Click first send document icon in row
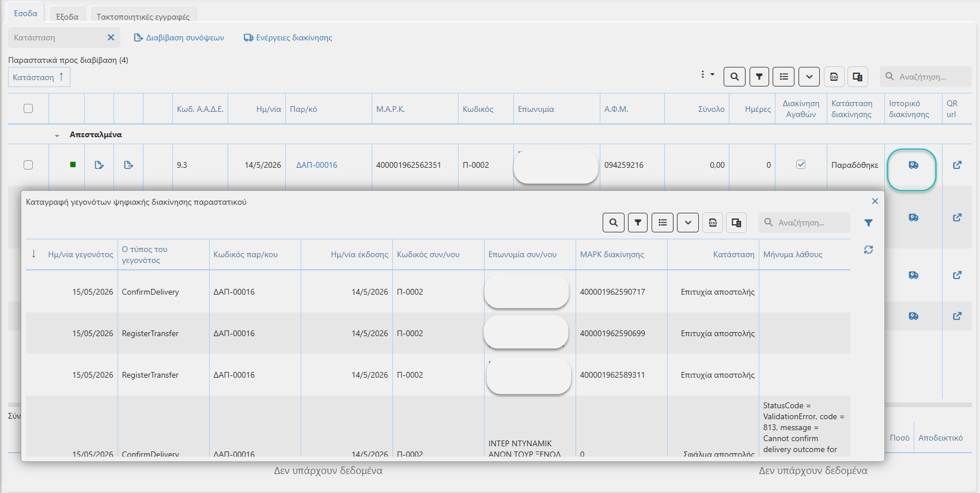Screen dimensions: 980x493 pos(99,165)
